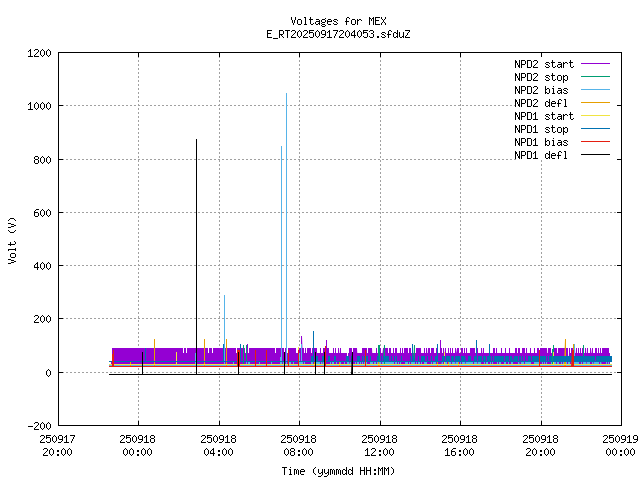Click the NPD1 defl legend label

click(x=541, y=155)
